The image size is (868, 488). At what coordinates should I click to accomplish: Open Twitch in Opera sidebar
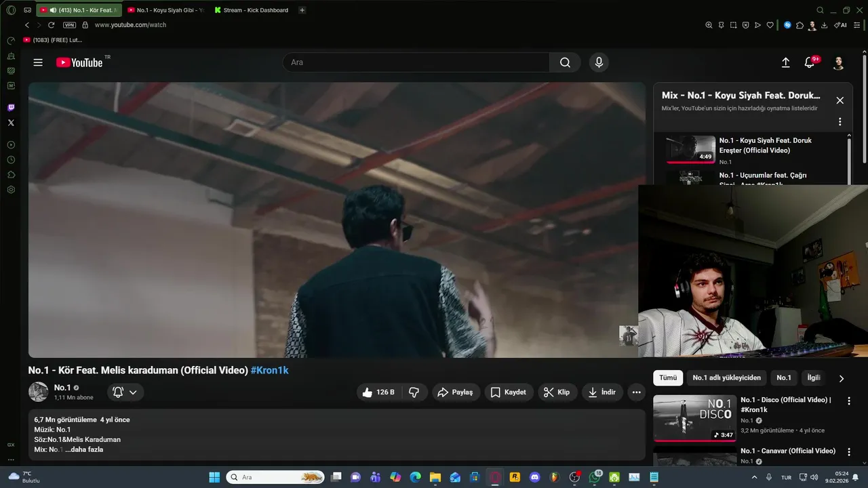point(11,108)
